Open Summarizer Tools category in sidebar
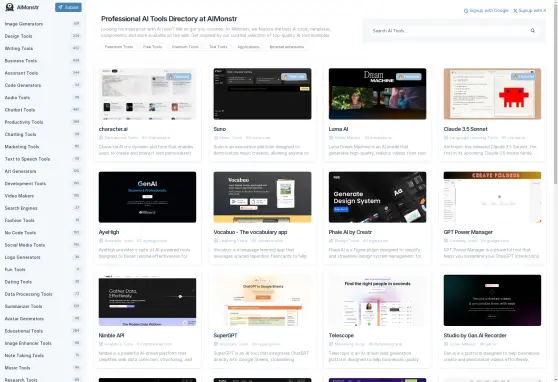 click(x=42, y=306)
